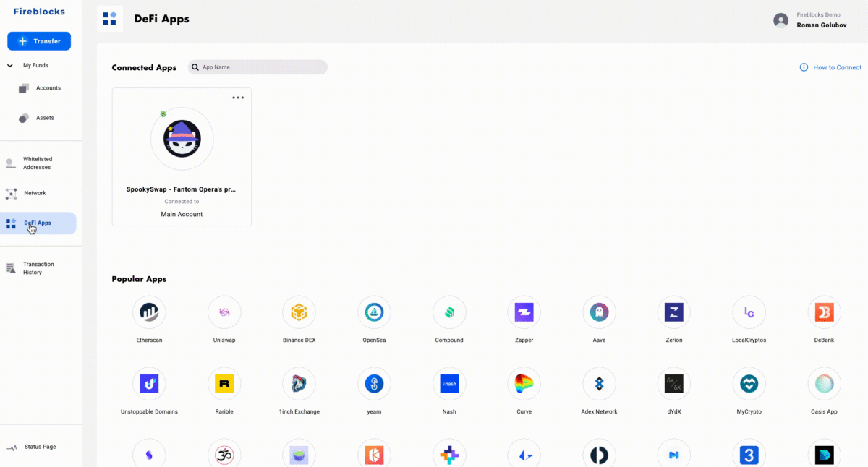Screen dimensions: 868x467
Task: Click the App Name search field
Action: 260,67
